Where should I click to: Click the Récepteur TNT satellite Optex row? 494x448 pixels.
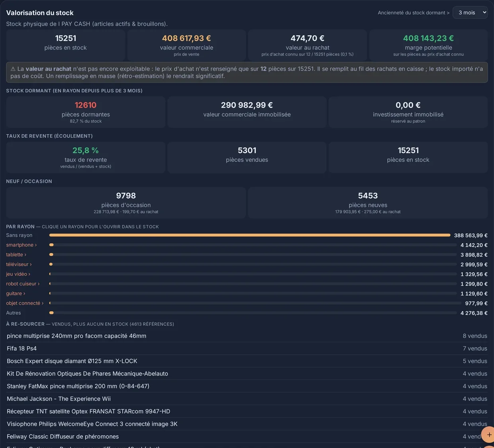pos(247,411)
